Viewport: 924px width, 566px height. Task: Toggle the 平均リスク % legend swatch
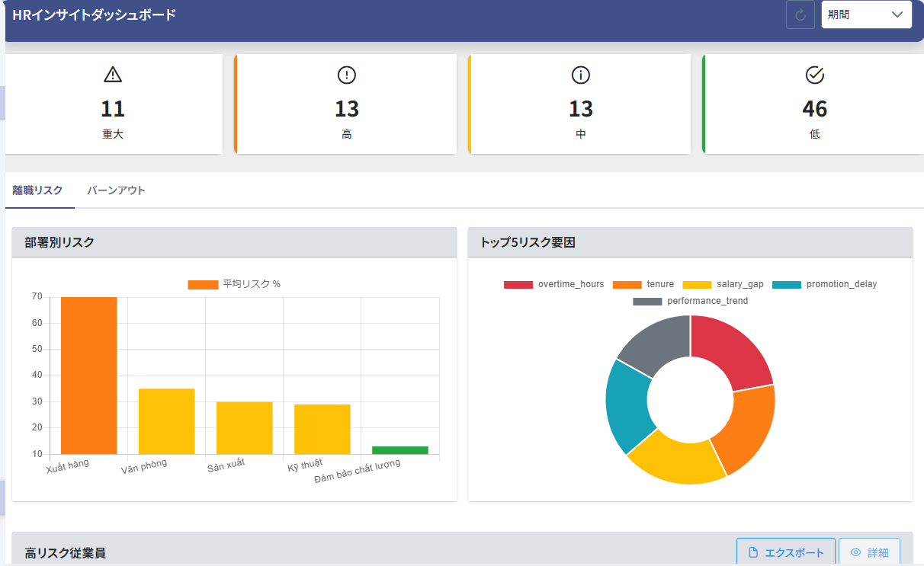pyautogui.click(x=203, y=284)
